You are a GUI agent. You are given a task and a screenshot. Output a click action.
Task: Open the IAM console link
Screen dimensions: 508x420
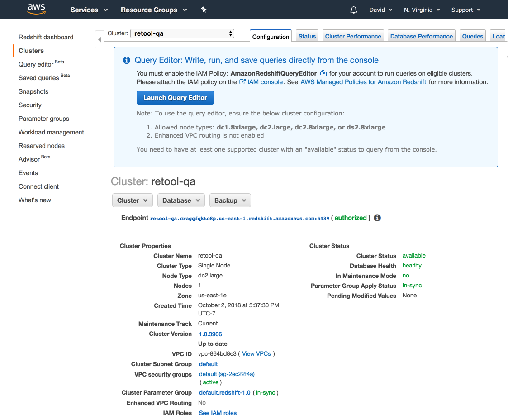[265, 82]
